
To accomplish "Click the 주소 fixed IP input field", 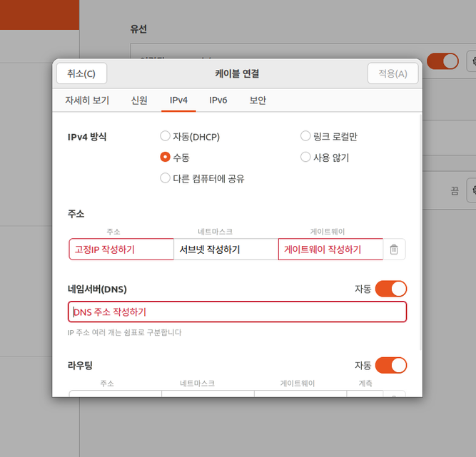I will [x=121, y=250].
